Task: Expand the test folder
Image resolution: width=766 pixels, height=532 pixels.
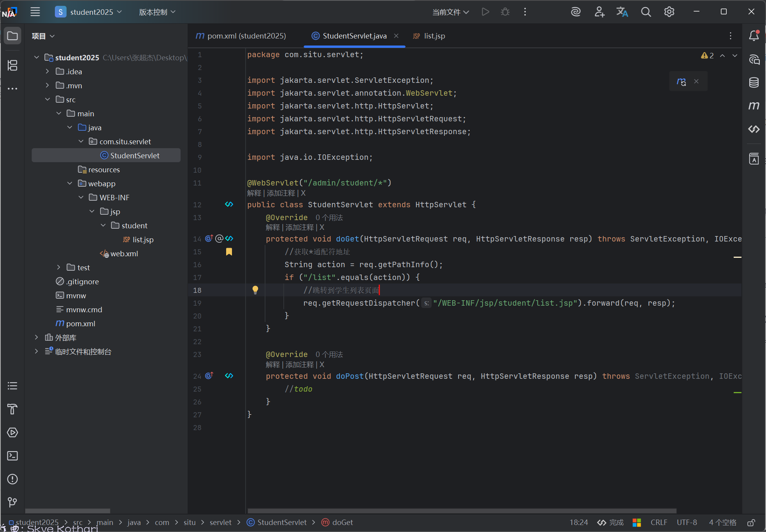Action: tap(58, 267)
